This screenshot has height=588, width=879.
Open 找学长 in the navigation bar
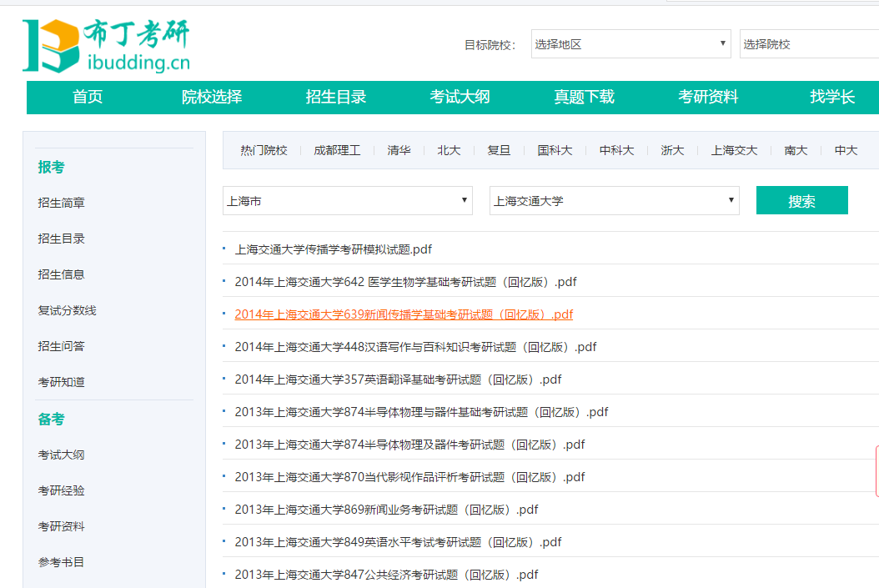(832, 97)
